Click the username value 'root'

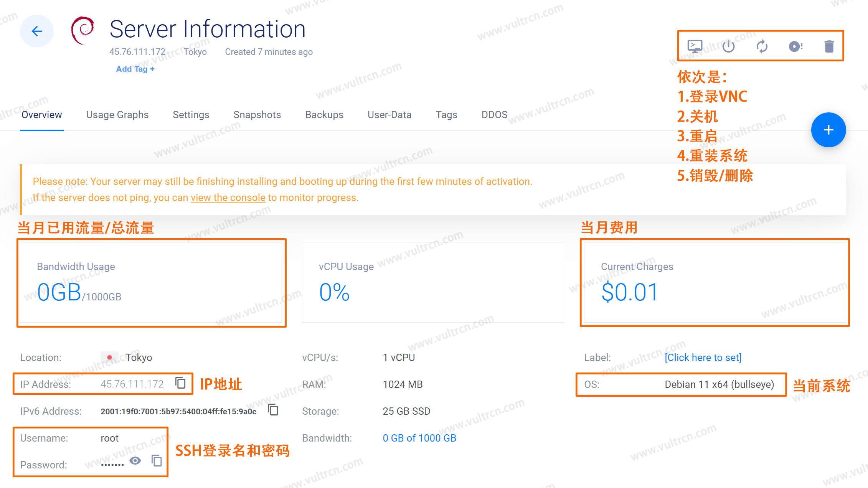click(x=110, y=438)
